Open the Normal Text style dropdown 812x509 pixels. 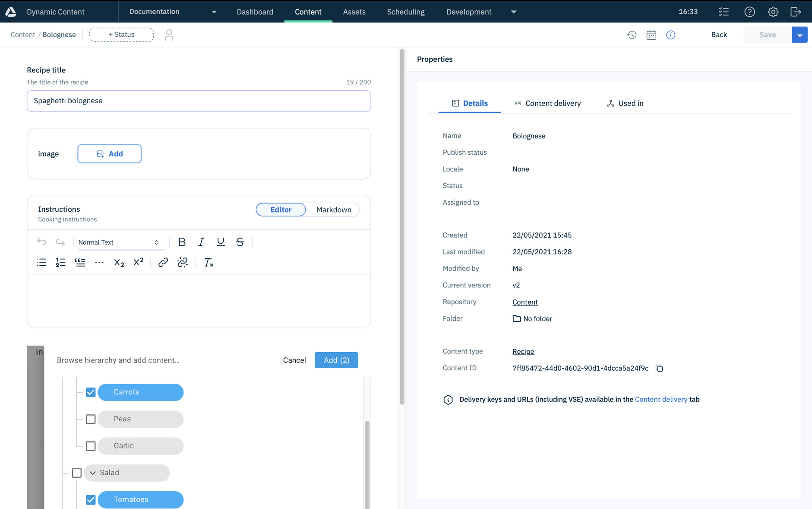[x=119, y=242]
